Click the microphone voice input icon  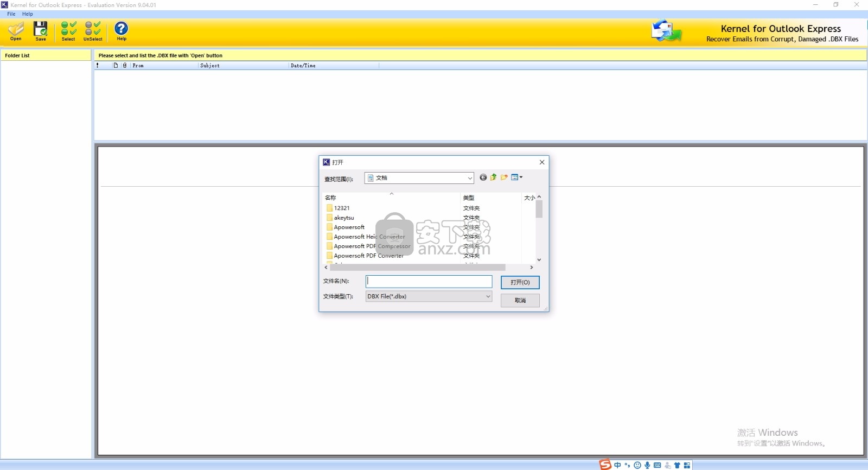(x=647, y=465)
